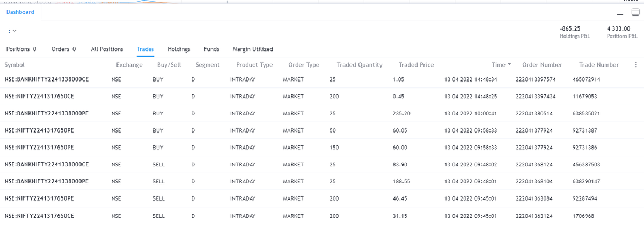Click trade number 92731386

(585, 148)
